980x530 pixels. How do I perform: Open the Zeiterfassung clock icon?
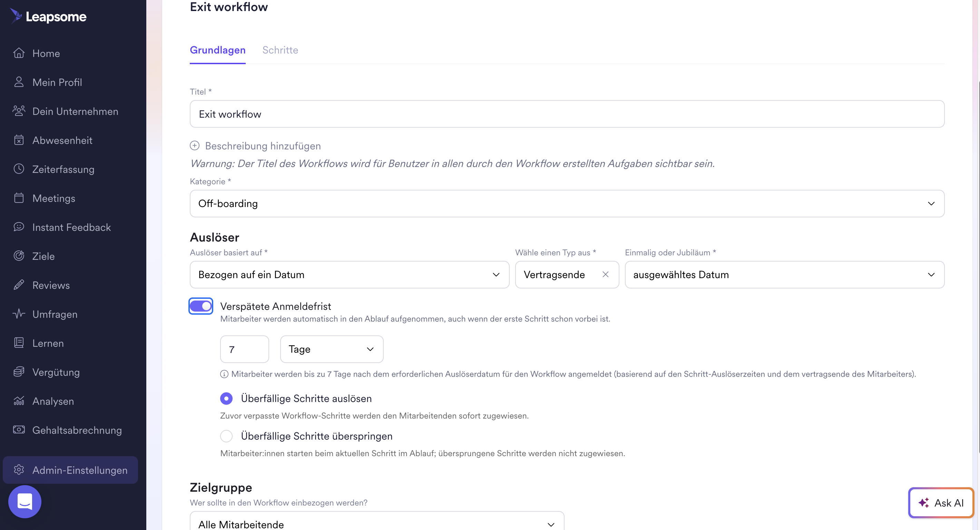pyautogui.click(x=19, y=169)
